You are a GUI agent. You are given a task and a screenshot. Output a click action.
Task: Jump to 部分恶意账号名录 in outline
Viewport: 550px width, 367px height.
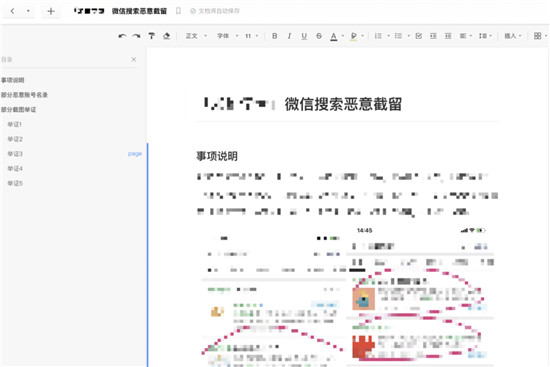(x=24, y=95)
